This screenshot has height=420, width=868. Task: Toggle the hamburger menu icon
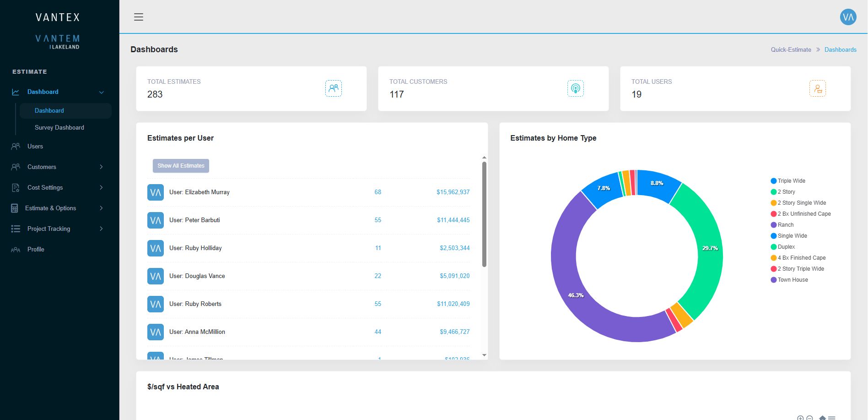[139, 17]
